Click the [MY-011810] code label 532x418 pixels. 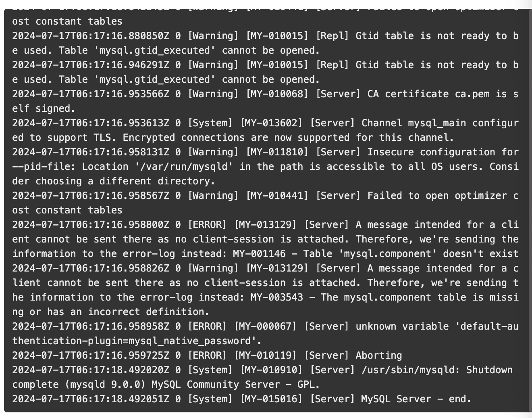[277, 152]
